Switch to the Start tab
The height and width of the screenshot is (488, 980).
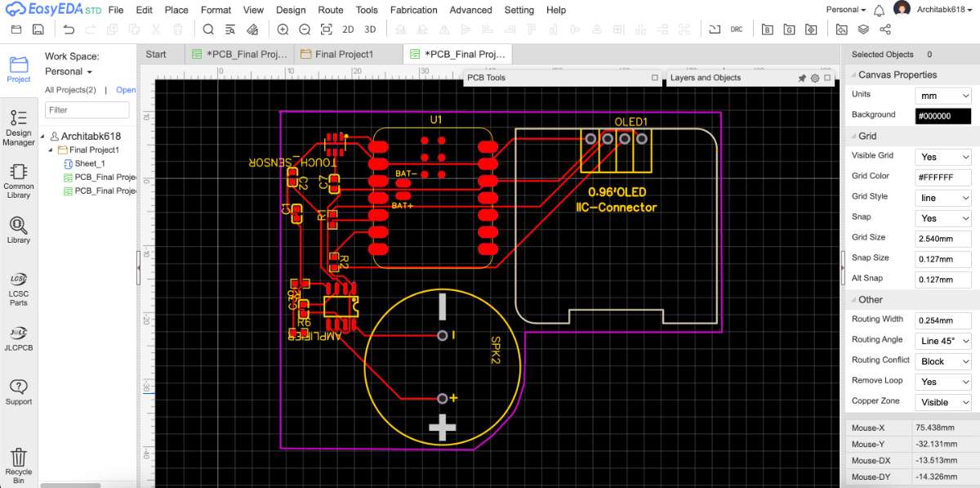tap(156, 54)
